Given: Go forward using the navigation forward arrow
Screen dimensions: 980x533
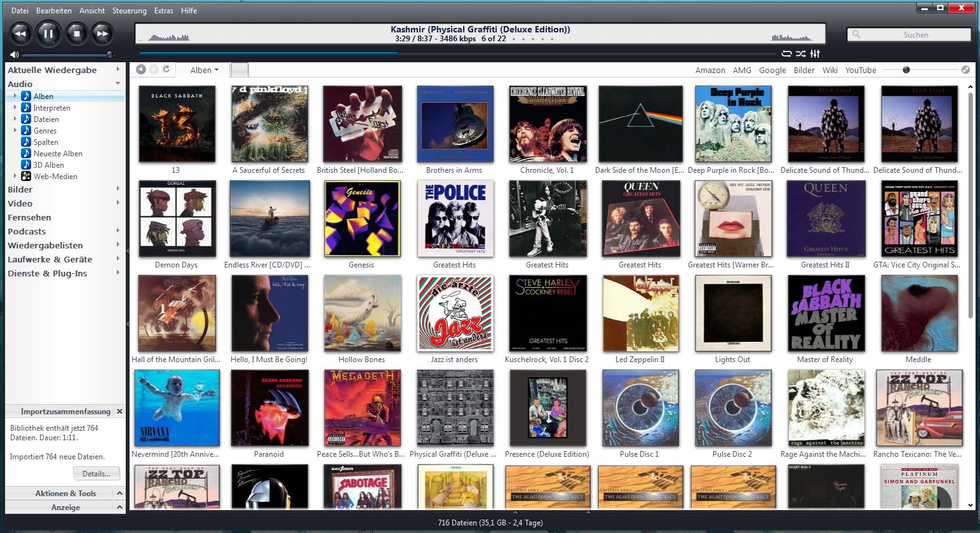Looking at the screenshot, I should (x=154, y=69).
